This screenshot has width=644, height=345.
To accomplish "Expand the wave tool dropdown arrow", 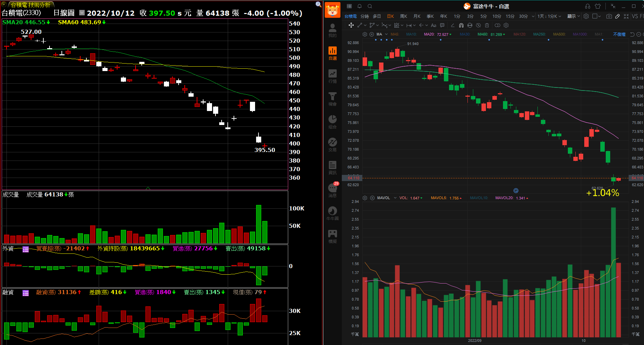I will point(390,25).
